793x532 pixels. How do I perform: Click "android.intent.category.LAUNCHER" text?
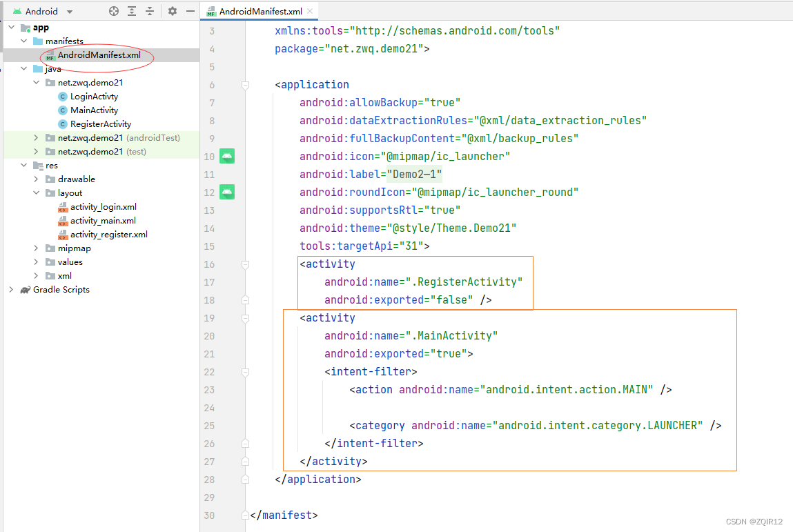click(x=597, y=426)
